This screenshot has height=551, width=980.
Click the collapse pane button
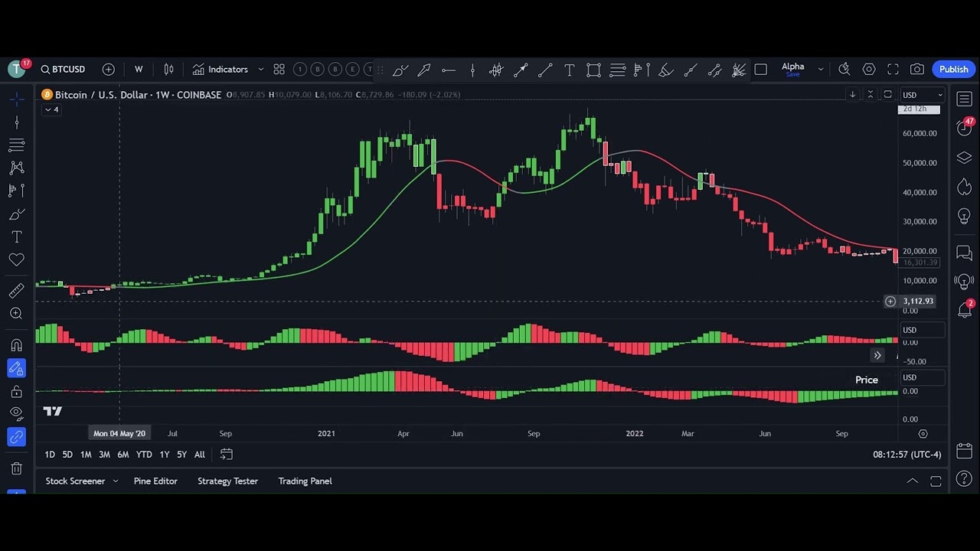point(870,94)
